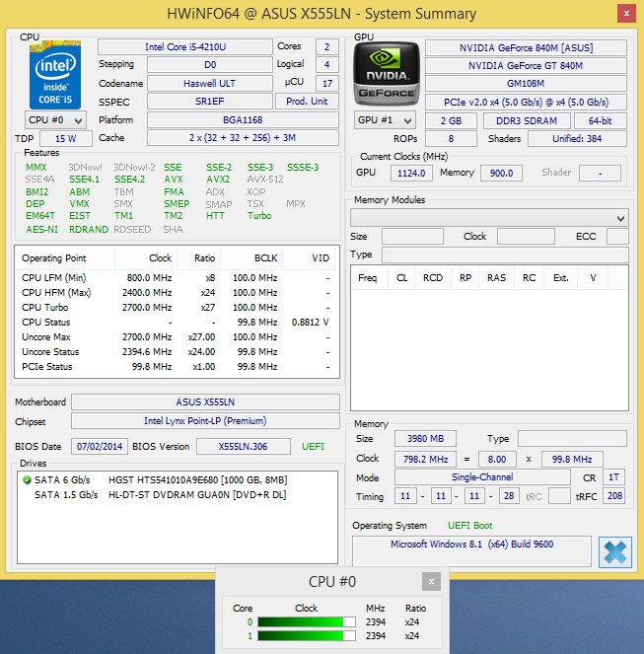Screen dimensions: 644x654
Task: Select the CPU Turbo row
Action: click(177, 308)
